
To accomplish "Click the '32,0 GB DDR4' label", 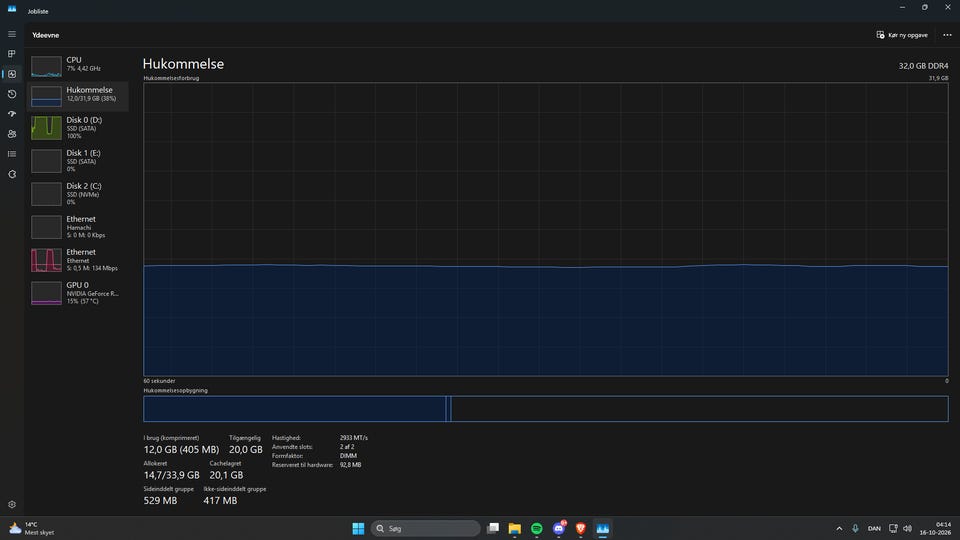I will pyautogui.click(x=923, y=66).
